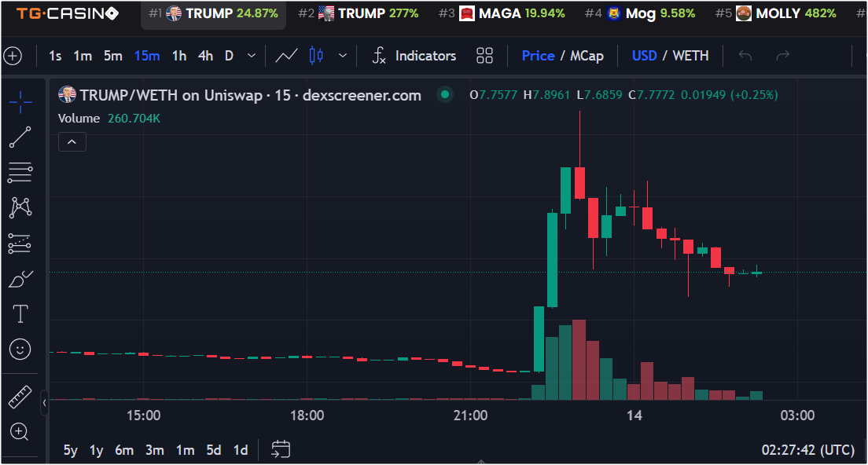
Task: Select the 15m timeframe
Action: click(147, 56)
